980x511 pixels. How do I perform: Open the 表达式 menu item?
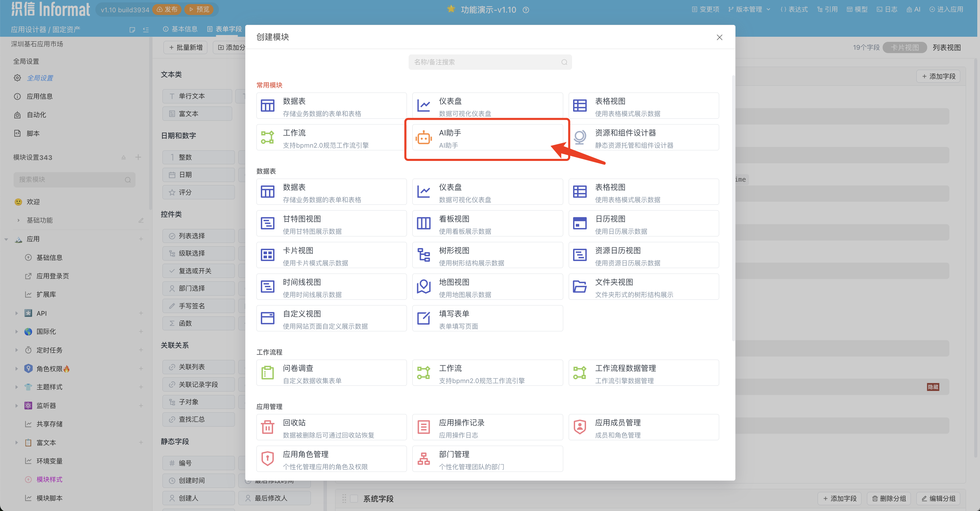tap(794, 10)
